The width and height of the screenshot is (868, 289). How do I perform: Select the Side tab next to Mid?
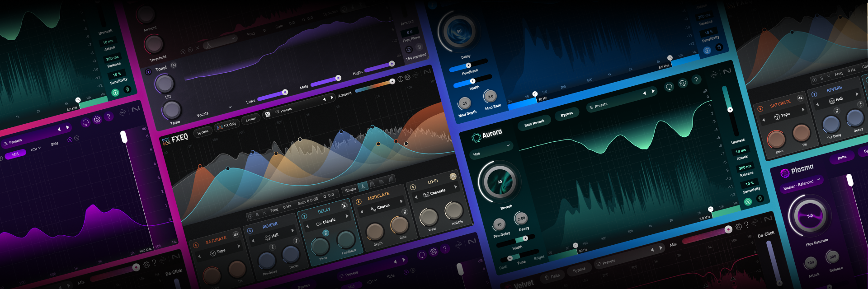[x=55, y=144]
